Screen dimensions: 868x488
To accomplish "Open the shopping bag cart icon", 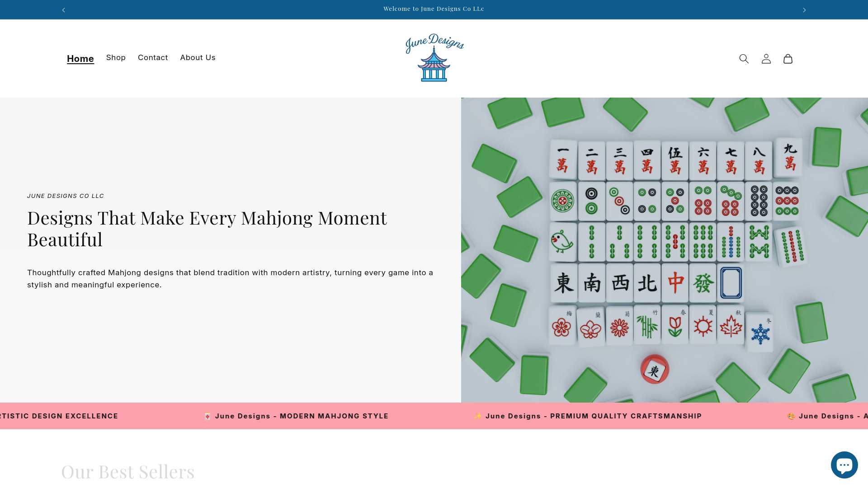I will [x=788, y=59].
